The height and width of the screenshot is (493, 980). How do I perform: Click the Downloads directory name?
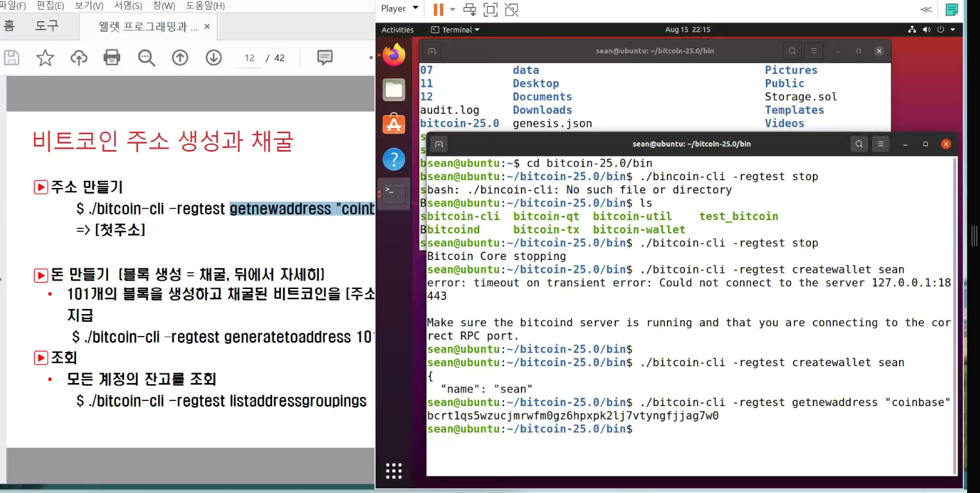point(542,110)
